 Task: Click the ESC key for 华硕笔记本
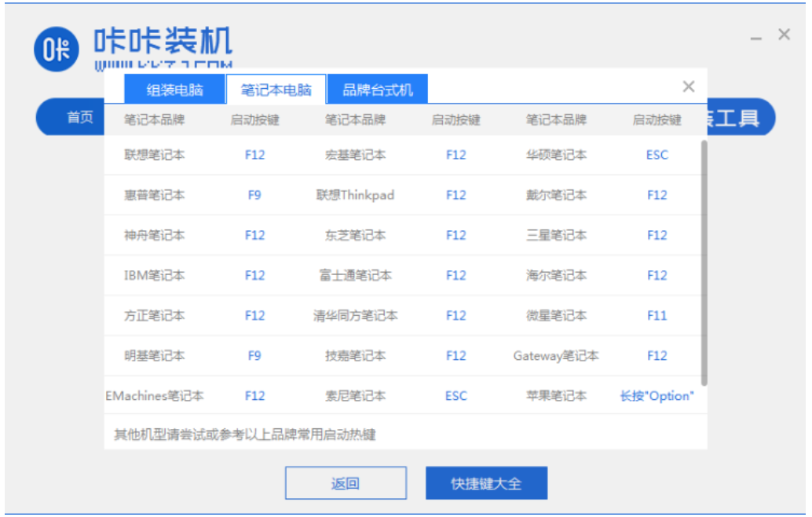(657, 155)
